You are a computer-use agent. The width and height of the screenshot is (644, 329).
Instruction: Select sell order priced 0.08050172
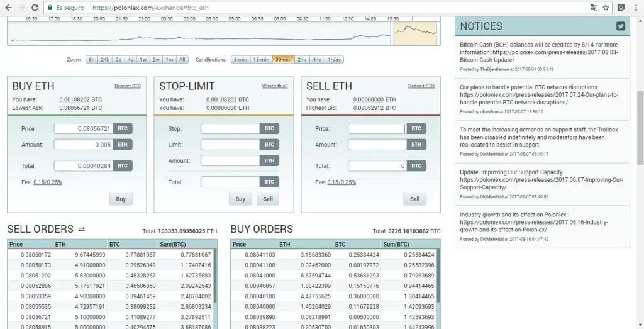(111, 255)
